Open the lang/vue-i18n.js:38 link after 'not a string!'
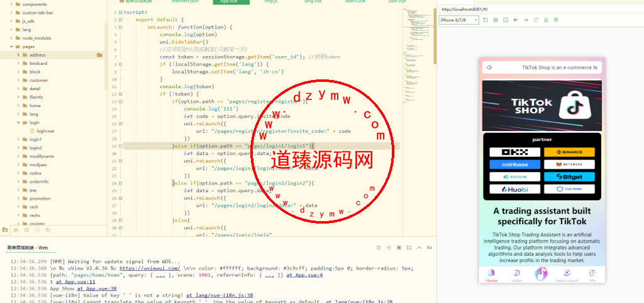 (x=219, y=295)
